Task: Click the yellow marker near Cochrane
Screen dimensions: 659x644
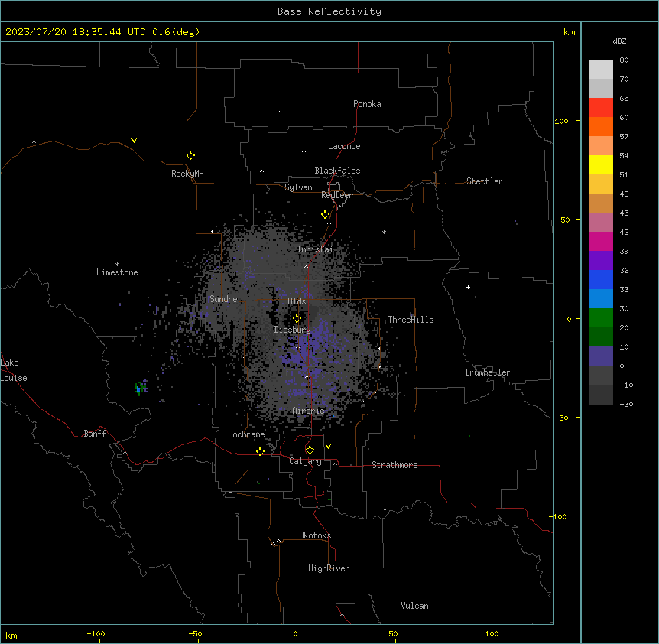Action: coord(260,451)
